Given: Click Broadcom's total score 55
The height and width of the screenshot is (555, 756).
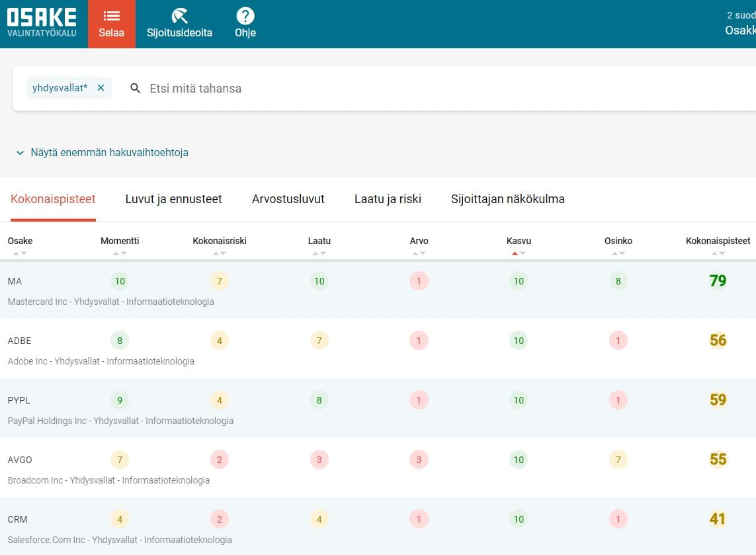Looking at the screenshot, I should click(x=718, y=460).
